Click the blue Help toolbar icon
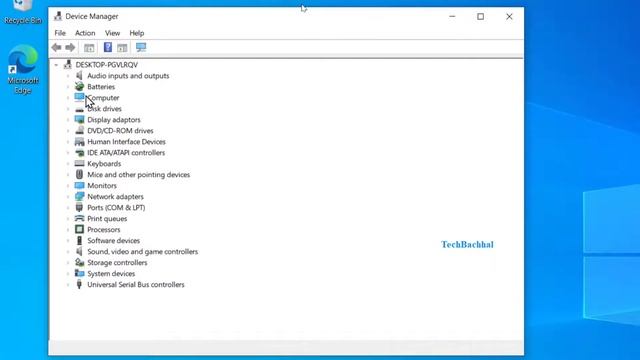This screenshot has height=360, width=640. coord(108,47)
